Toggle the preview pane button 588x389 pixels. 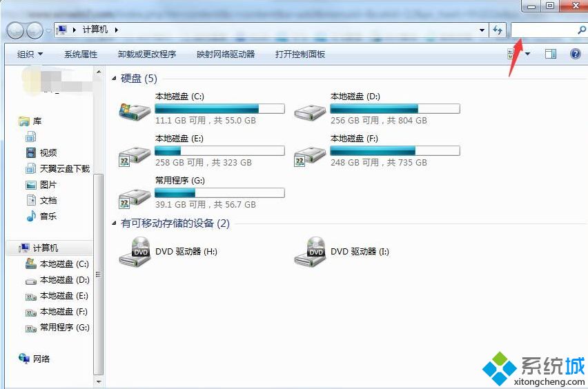pyautogui.click(x=551, y=54)
